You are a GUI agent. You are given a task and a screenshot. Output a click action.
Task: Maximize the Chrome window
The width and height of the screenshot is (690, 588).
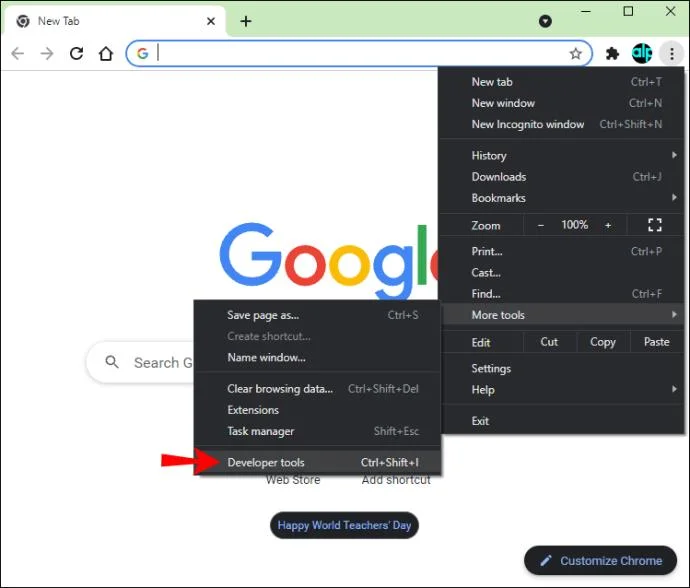(628, 11)
